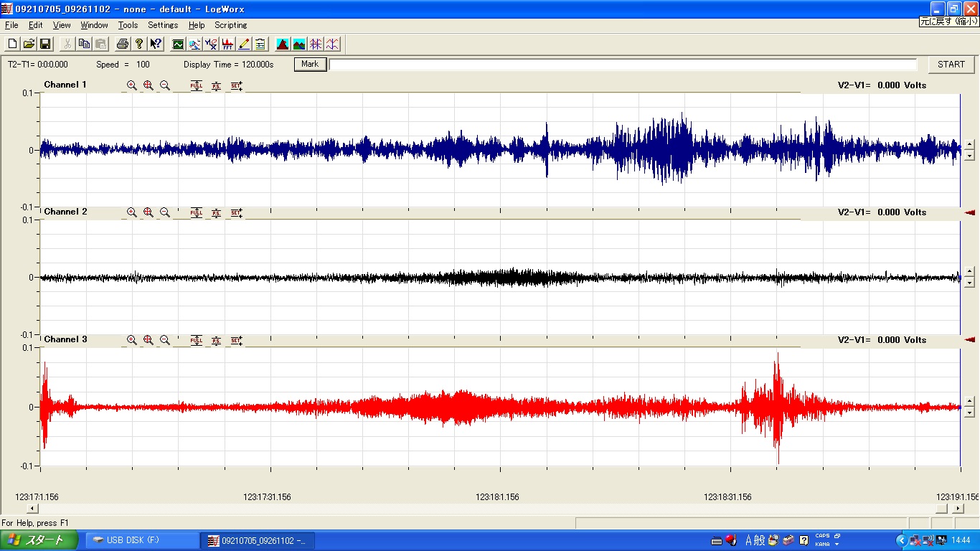Screen dimensions: 980x551
Task: Zoom out on Channel 3 waveform
Action: (x=165, y=340)
